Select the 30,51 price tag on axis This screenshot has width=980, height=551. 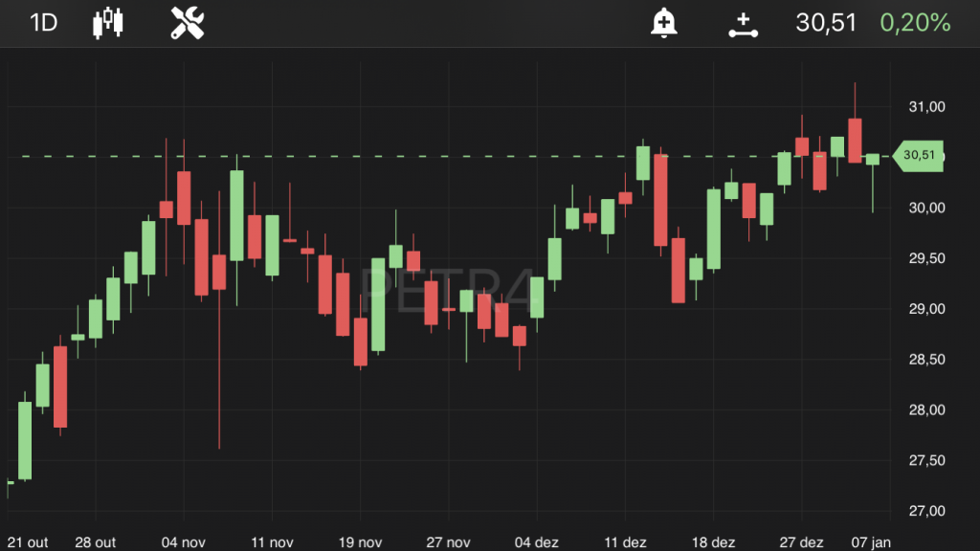(x=919, y=156)
